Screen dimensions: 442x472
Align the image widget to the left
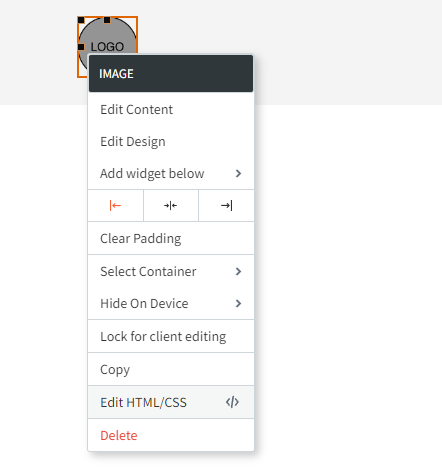point(115,206)
